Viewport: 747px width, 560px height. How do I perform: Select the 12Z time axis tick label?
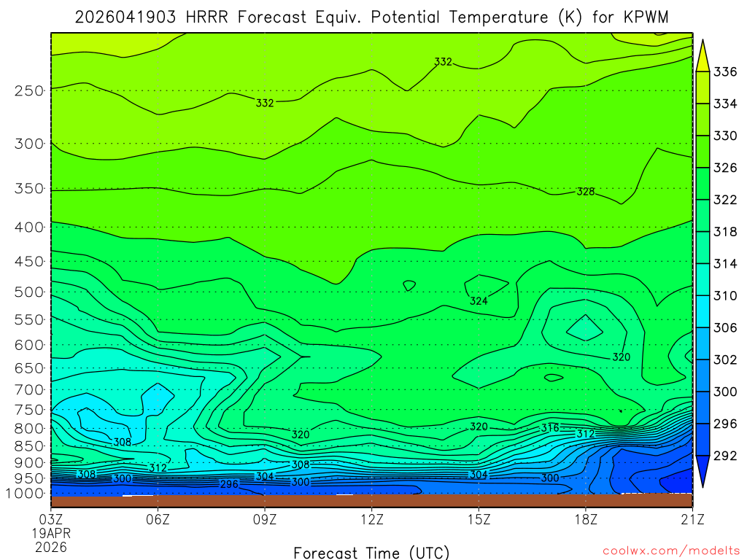(x=371, y=519)
